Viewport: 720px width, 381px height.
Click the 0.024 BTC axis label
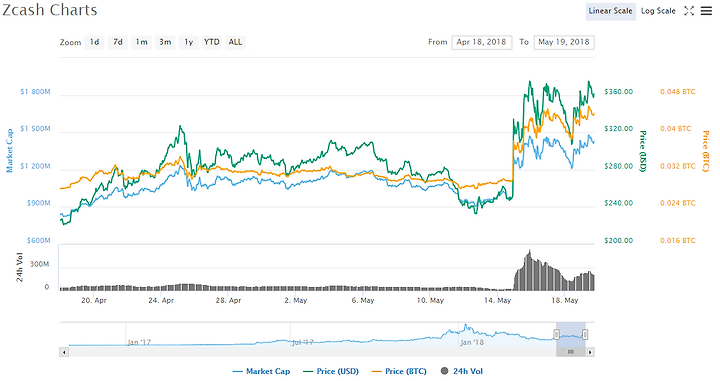678,203
